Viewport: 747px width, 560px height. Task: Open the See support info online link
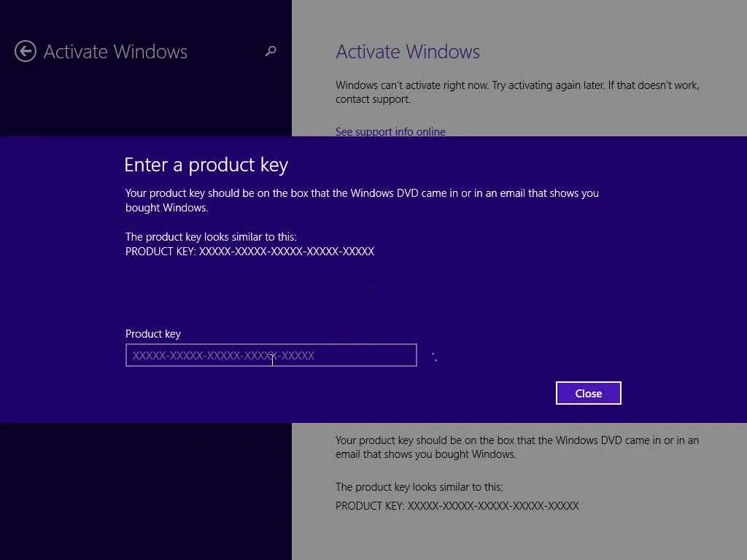(x=390, y=131)
